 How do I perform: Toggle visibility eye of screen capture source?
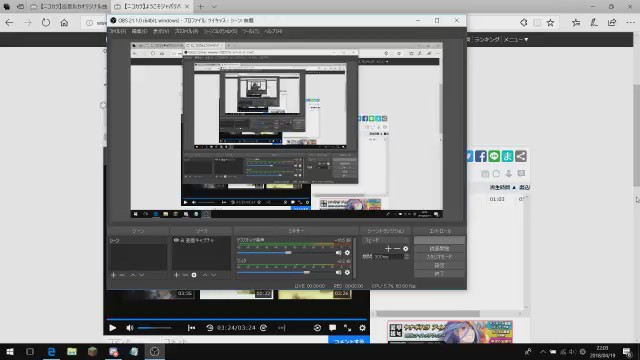176,240
